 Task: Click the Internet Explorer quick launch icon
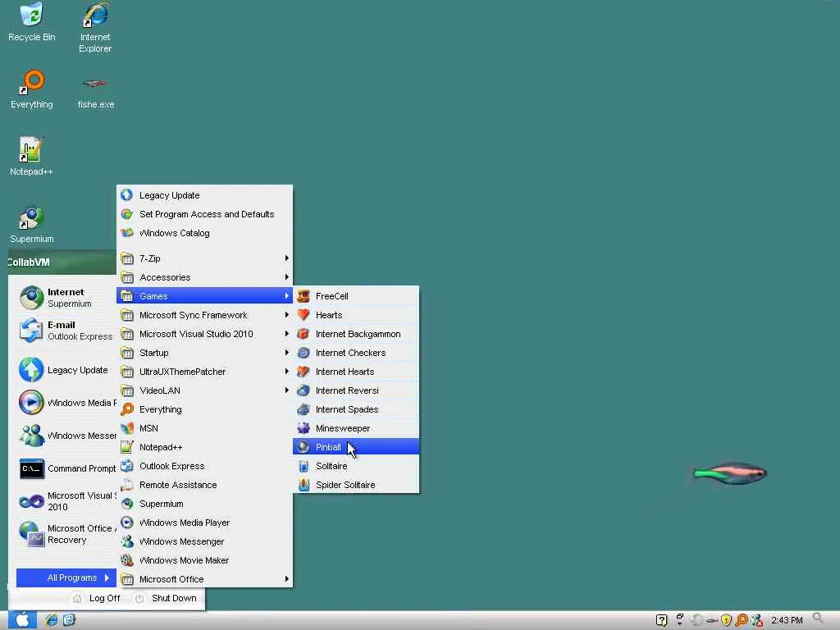coord(52,620)
